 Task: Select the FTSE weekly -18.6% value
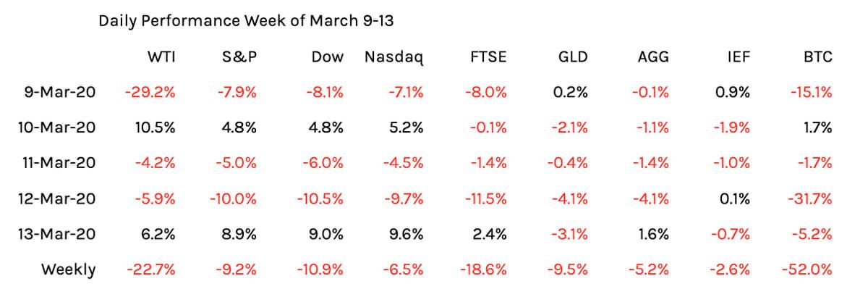[483, 269]
